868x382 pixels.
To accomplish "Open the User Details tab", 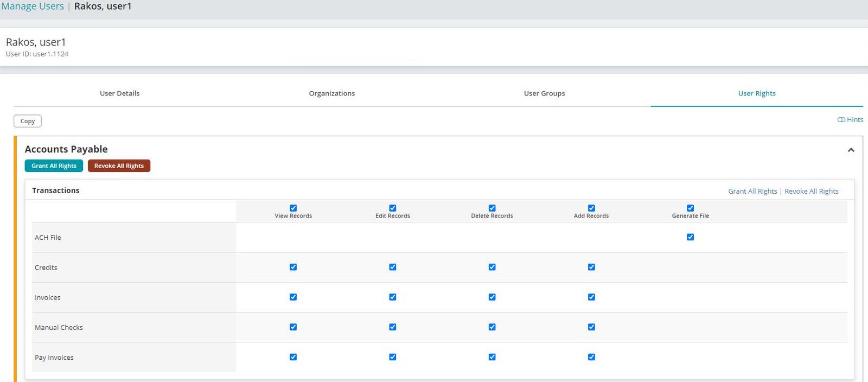I will coord(119,93).
